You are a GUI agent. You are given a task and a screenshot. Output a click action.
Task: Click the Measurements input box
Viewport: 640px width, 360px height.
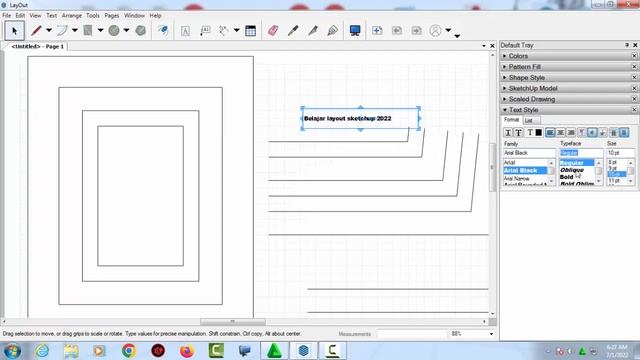pos(412,334)
